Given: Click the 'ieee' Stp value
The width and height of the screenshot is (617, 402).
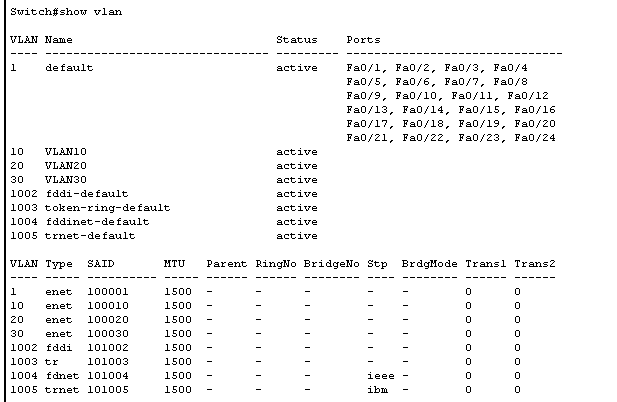Looking at the screenshot, I should click(x=381, y=376).
